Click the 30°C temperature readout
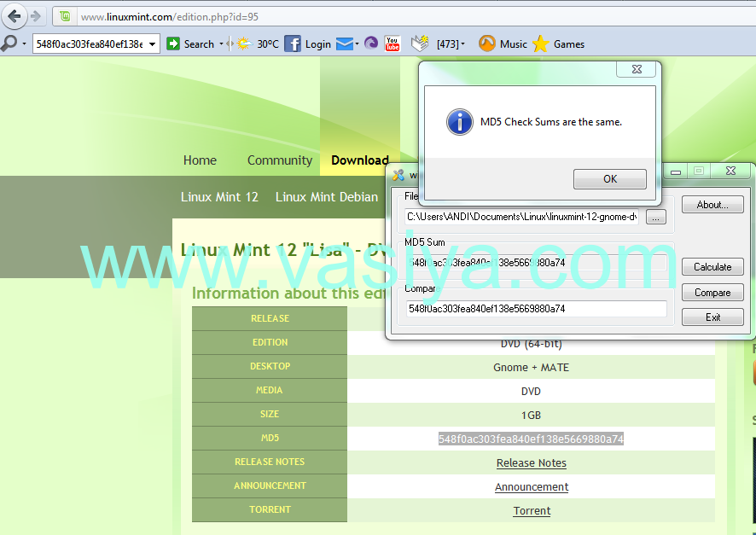Screen dimensions: 756x535 (x=268, y=44)
